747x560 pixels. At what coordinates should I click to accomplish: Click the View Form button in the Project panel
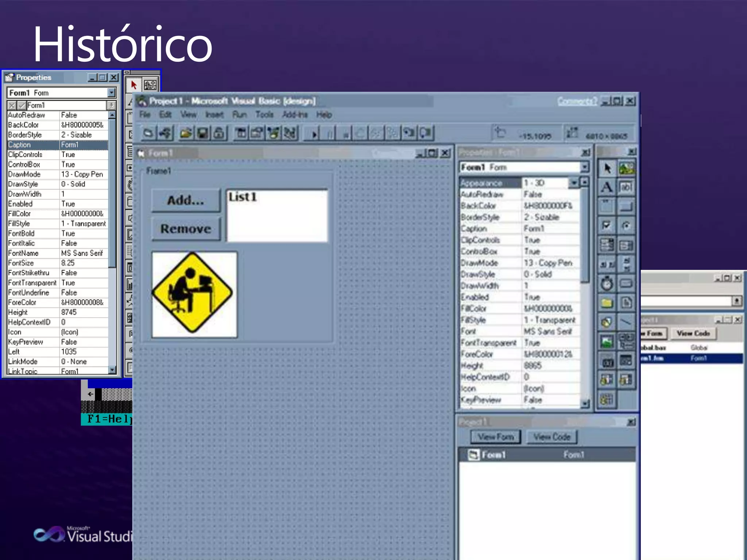pyautogui.click(x=496, y=437)
